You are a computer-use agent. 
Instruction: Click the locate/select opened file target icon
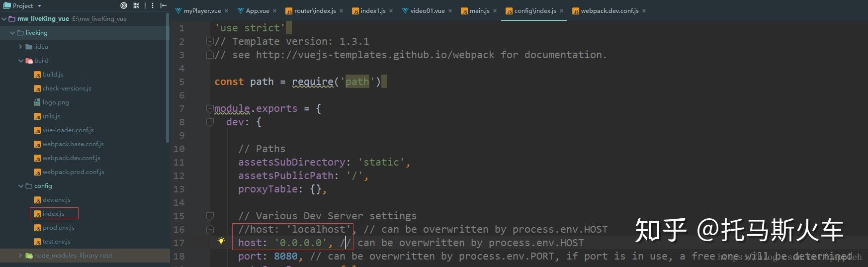pos(124,5)
